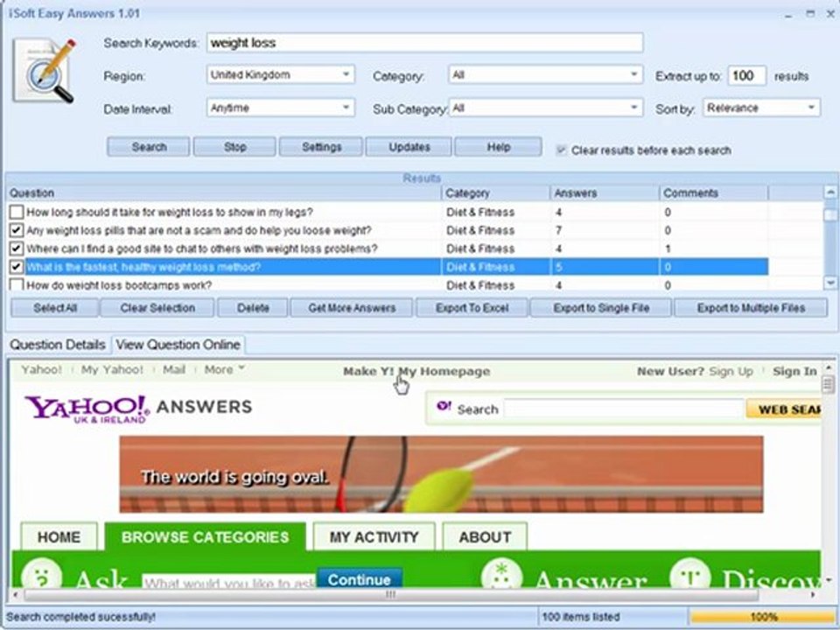The image size is (840, 630).
Task: Click Get More Answers button
Action: [352, 308]
